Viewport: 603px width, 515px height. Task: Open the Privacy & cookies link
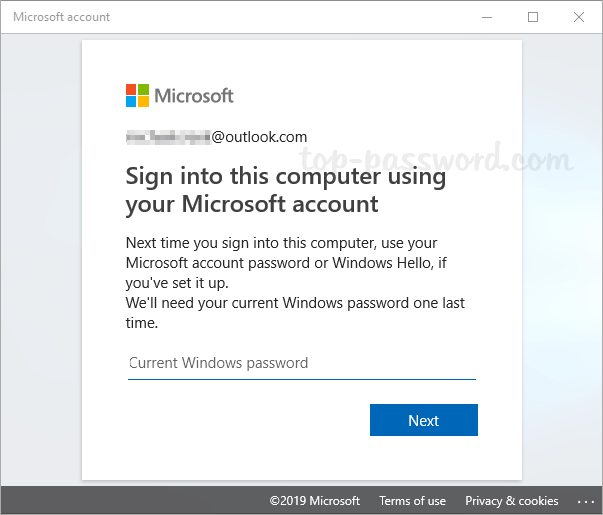[511, 501]
